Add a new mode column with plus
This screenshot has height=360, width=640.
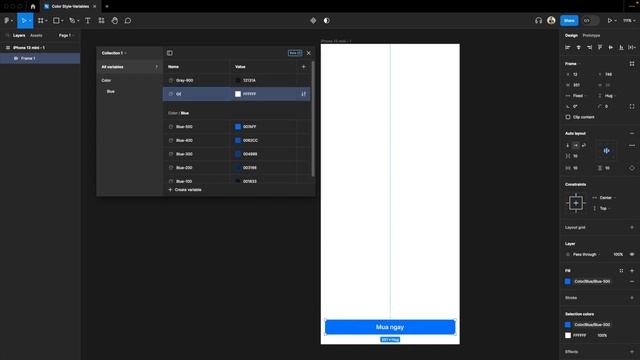pyautogui.click(x=303, y=67)
